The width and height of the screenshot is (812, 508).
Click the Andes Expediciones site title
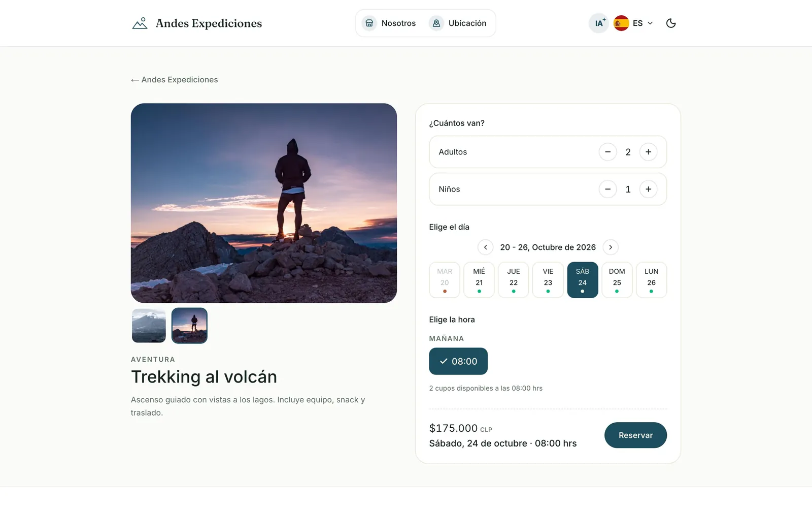[x=209, y=23]
